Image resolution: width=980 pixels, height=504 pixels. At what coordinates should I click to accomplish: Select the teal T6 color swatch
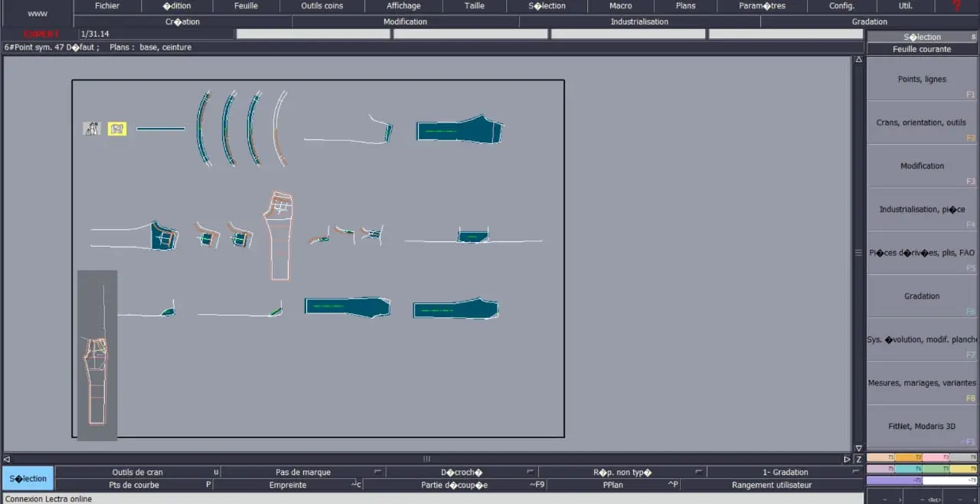click(x=908, y=469)
